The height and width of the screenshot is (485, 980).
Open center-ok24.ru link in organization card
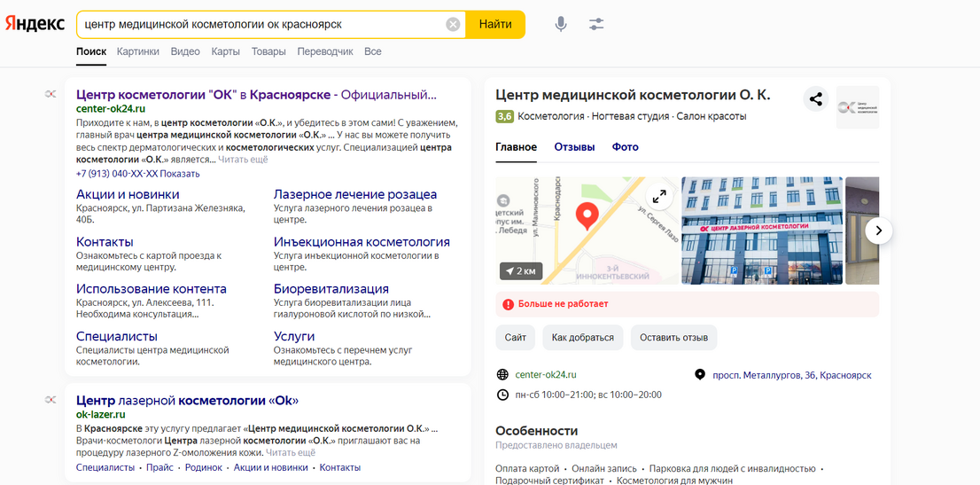[546, 375]
